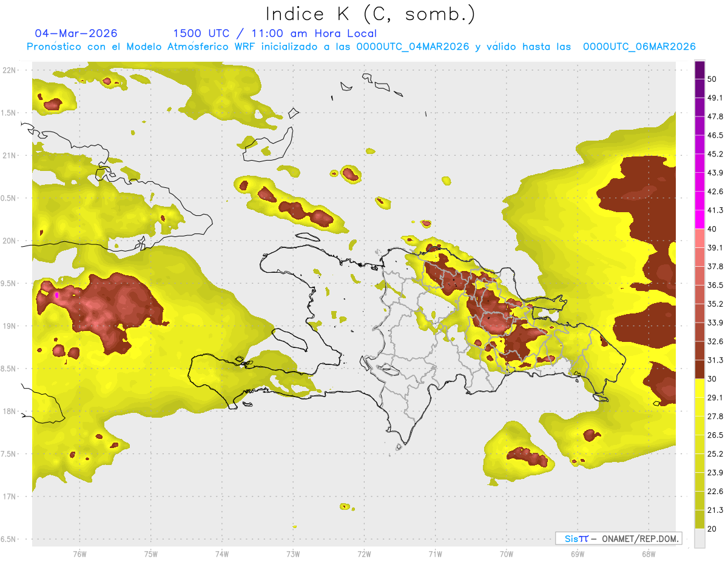Click the "29.1" color scale label
The height and width of the screenshot is (562, 728).
pyautogui.click(x=715, y=398)
